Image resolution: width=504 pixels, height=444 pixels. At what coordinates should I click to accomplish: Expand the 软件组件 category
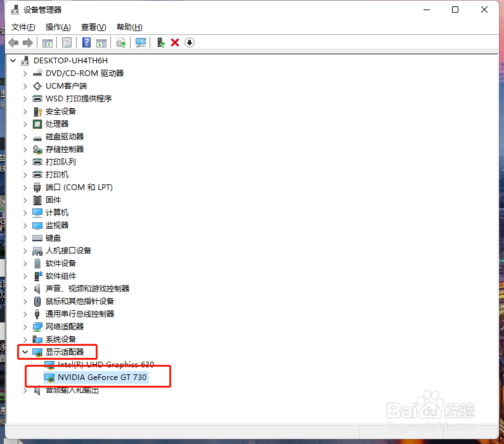click(25, 276)
